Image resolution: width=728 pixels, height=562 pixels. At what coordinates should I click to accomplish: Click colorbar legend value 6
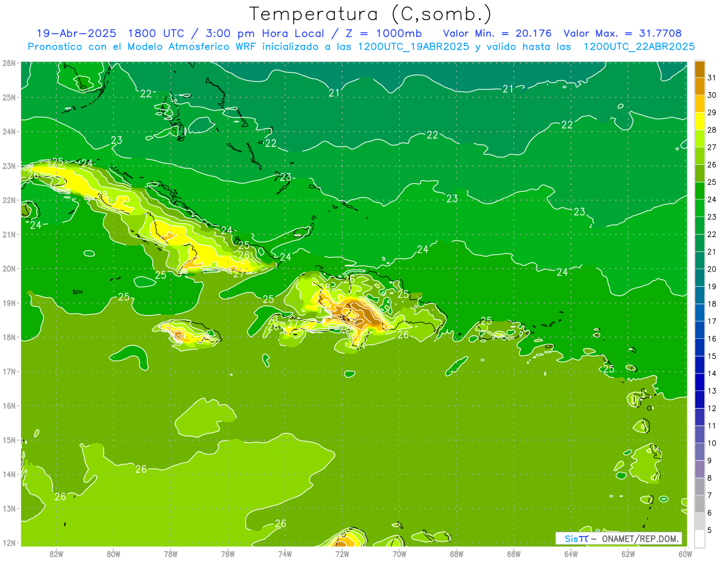click(x=710, y=513)
